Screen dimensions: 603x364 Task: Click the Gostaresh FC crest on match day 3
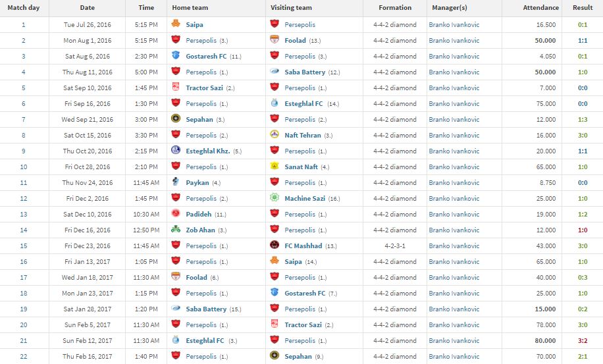(176, 55)
